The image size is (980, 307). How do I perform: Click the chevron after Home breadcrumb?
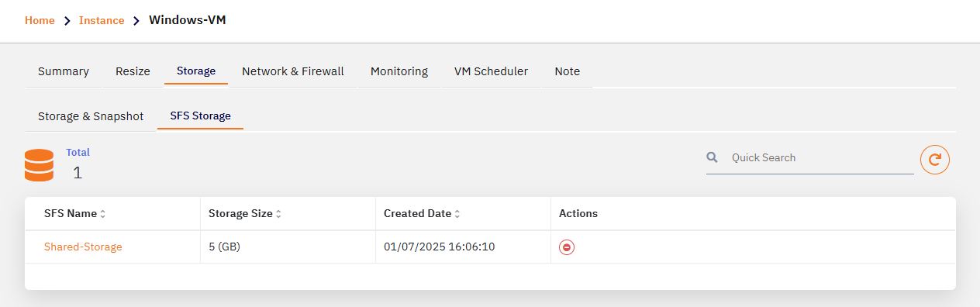click(67, 21)
